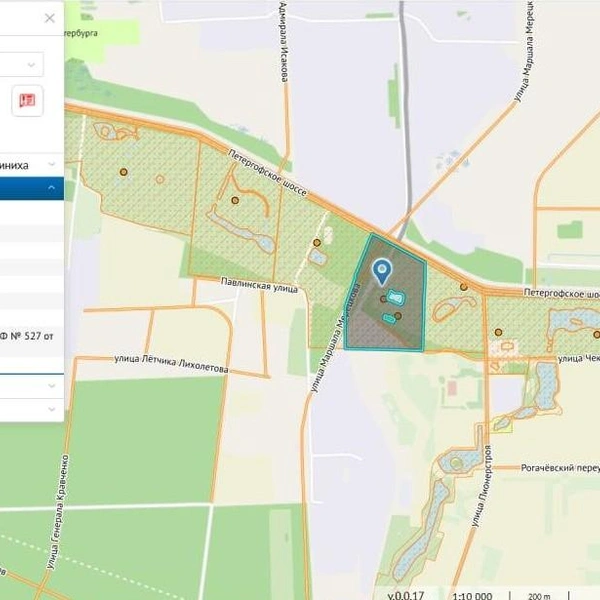600x600 pixels.
Task: Click brown marker in park with curved path
Action: tap(235, 200)
